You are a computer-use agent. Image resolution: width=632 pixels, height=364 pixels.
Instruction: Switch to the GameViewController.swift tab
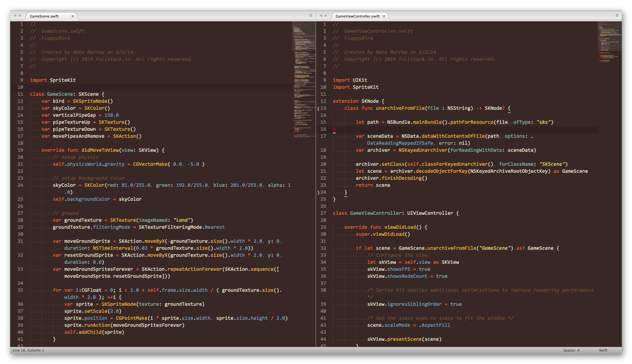click(357, 16)
